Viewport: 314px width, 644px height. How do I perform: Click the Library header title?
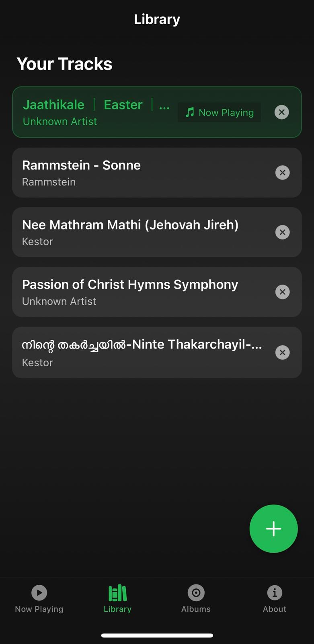(x=157, y=19)
